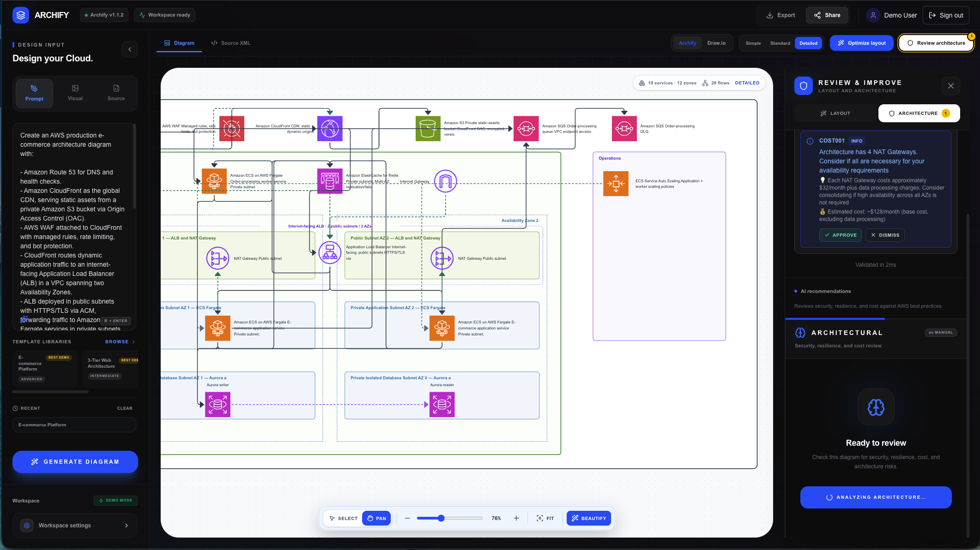Expand Workspace settings
The width and height of the screenshot is (980, 550).
[x=75, y=526]
